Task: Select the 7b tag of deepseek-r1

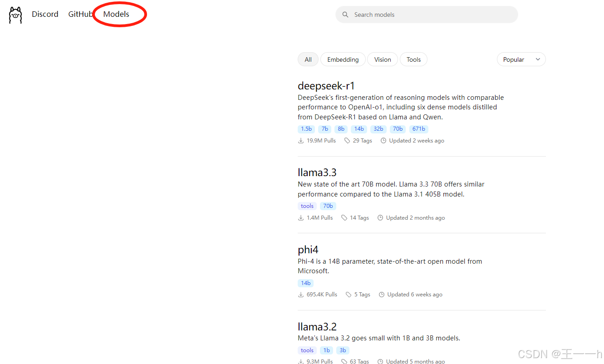Action: pos(324,129)
